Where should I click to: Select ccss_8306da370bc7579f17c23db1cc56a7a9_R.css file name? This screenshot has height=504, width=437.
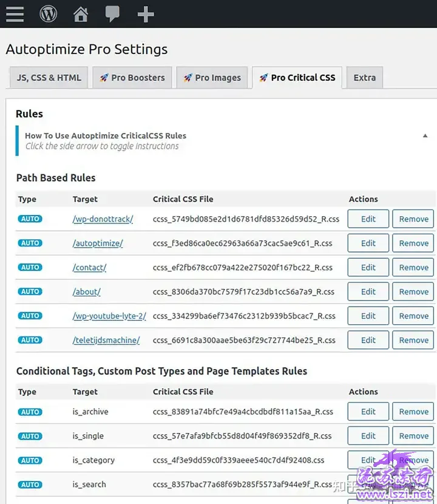click(x=243, y=291)
